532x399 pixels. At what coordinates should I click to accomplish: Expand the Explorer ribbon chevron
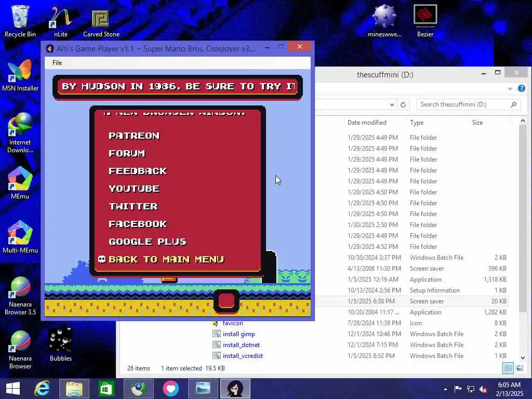click(510, 88)
